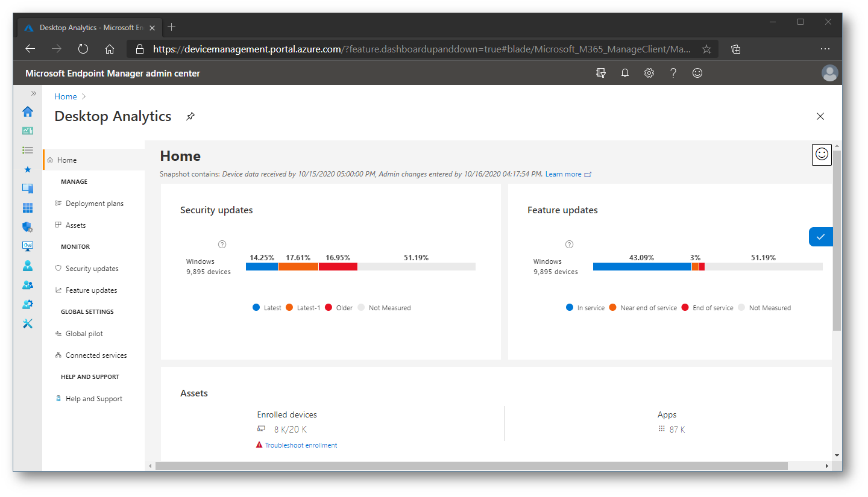The width and height of the screenshot is (868, 497).
Task: Click the Apps 87 K value
Action: (x=677, y=430)
